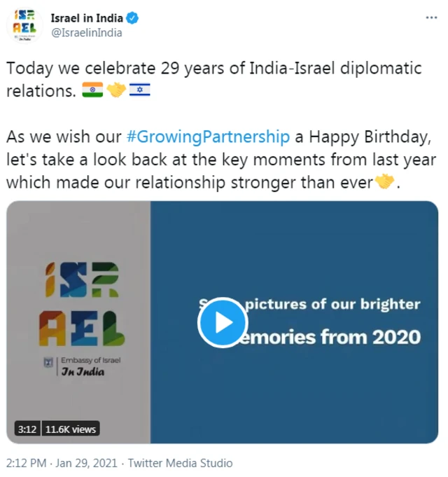
Task: Click the handshake emoji after 'than ever'
Action: pyautogui.click(x=386, y=181)
